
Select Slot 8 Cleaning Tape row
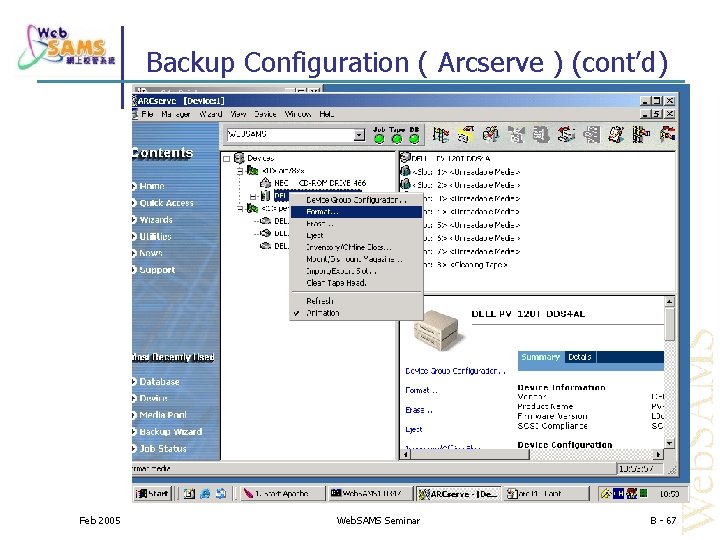464,265
